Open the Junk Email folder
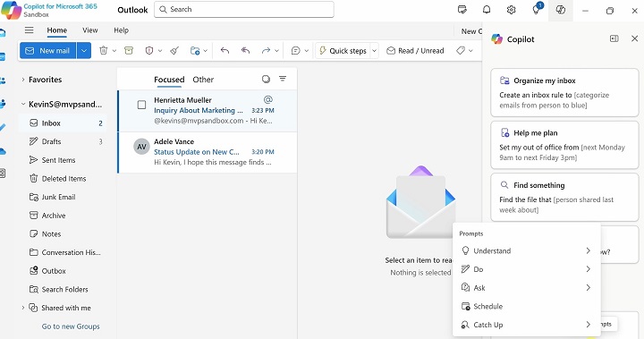This screenshot has width=644, height=339. tap(63, 197)
